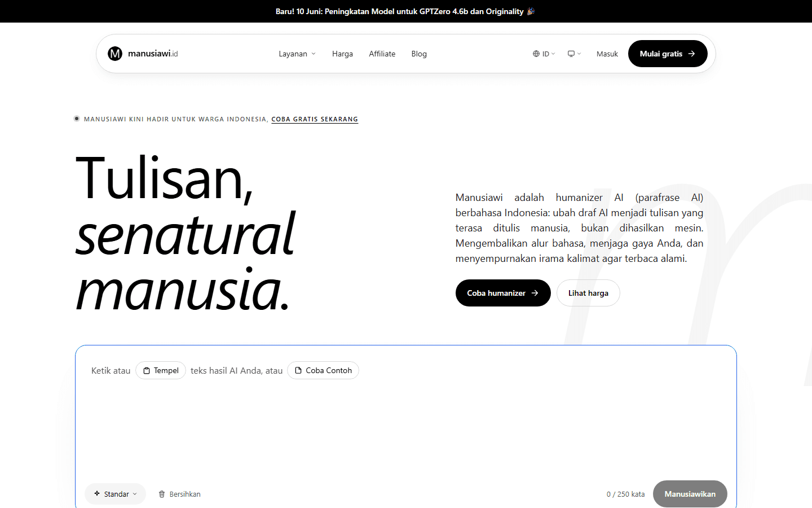
Task: Open the display theme monitor icon
Action: click(x=571, y=54)
